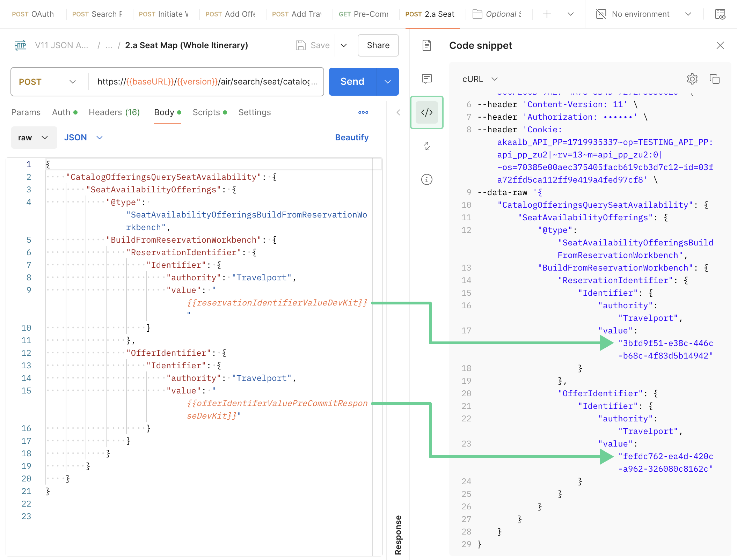Image resolution: width=737 pixels, height=560 pixels.
Task: Open the code snippet panel icon
Action: (426, 112)
